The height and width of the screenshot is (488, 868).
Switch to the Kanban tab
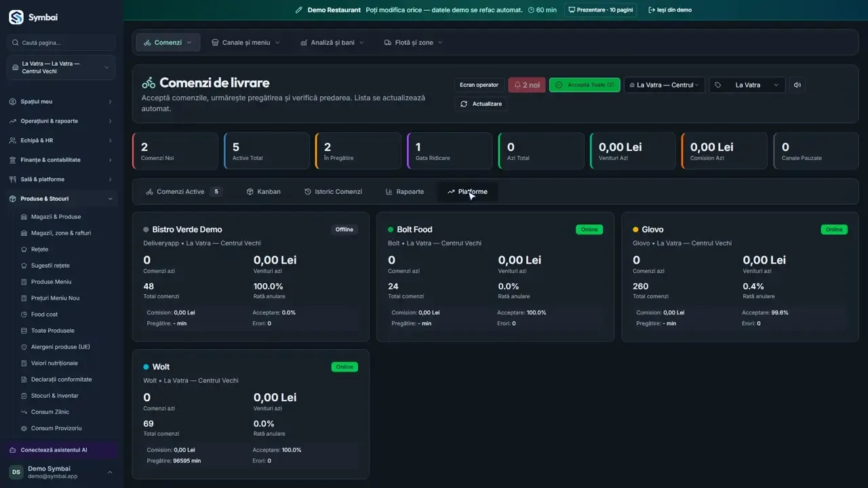pyautogui.click(x=263, y=192)
